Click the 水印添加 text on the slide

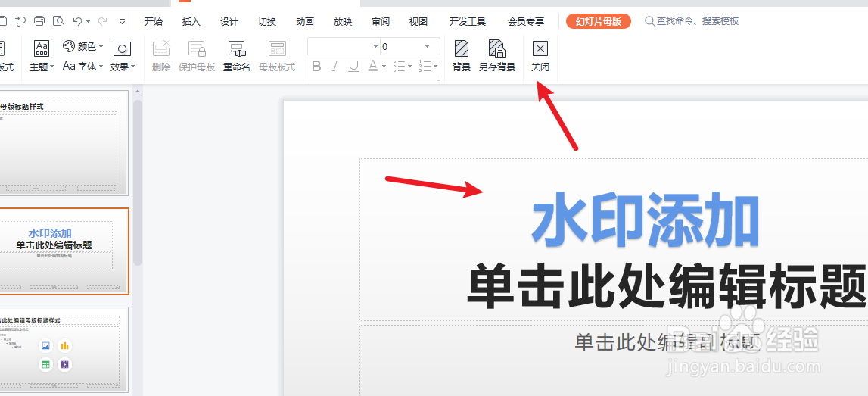point(645,220)
